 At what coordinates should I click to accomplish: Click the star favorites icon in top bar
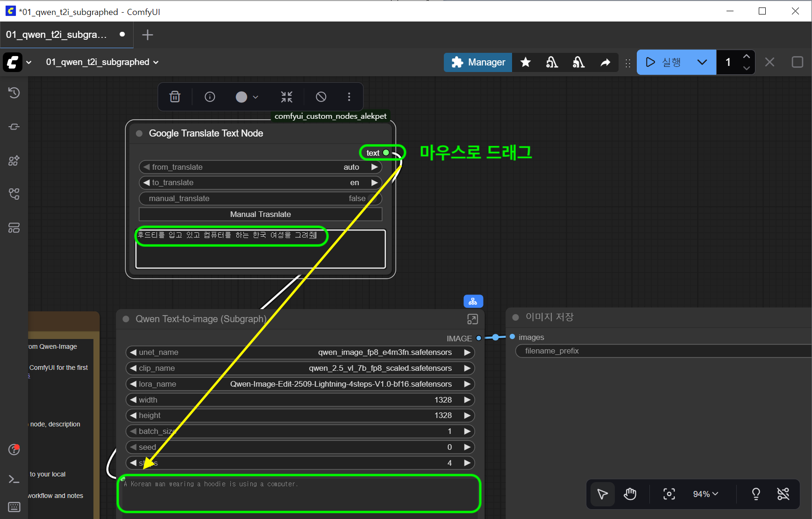[526, 62]
